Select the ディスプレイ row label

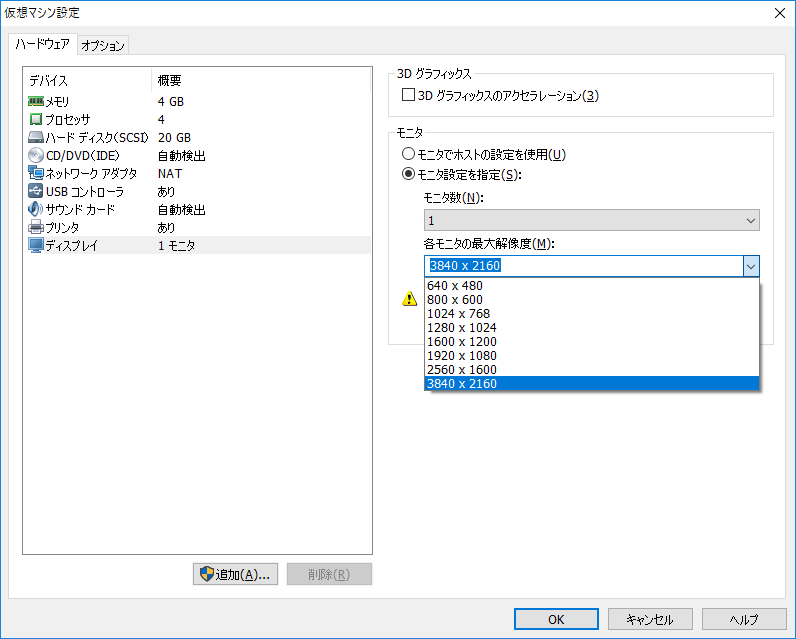click(x=72, y=246)
